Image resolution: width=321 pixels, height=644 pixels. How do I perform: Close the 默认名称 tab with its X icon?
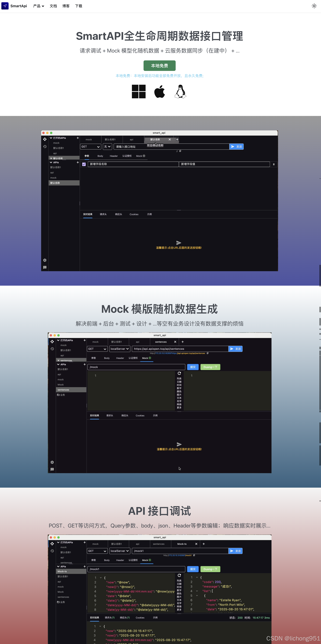coord(170,140)
